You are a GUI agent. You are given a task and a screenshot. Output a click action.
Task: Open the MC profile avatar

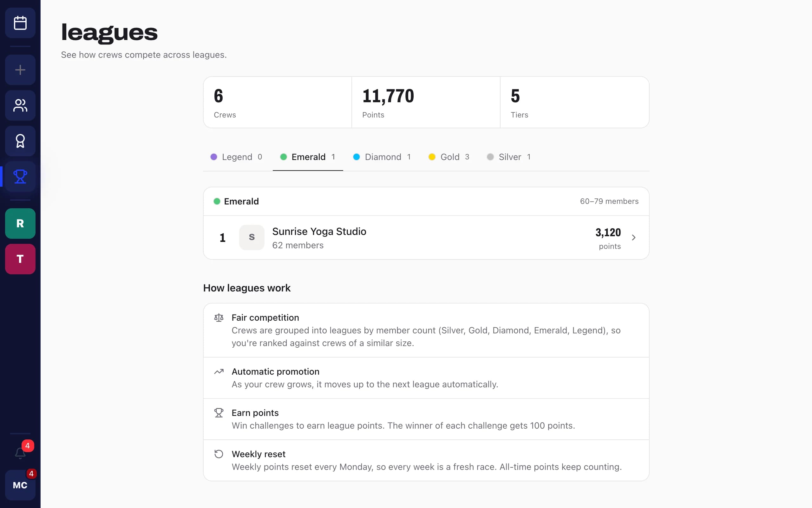(20, 485)
